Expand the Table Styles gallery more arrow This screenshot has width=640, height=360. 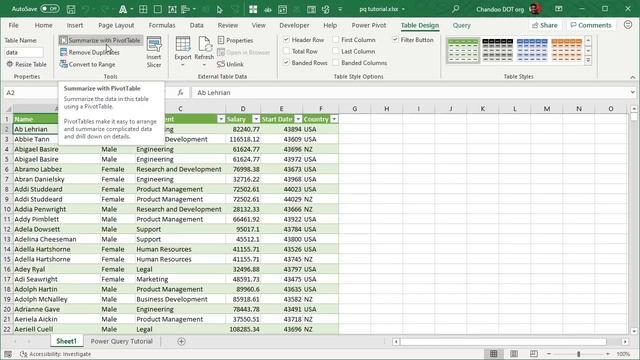pos(588,60)
